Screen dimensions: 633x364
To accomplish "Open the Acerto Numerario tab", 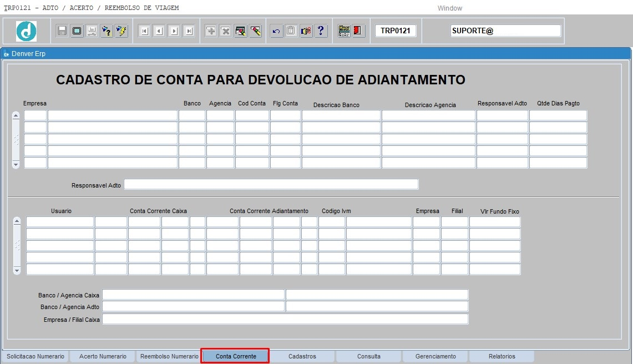I will point(103,356).
